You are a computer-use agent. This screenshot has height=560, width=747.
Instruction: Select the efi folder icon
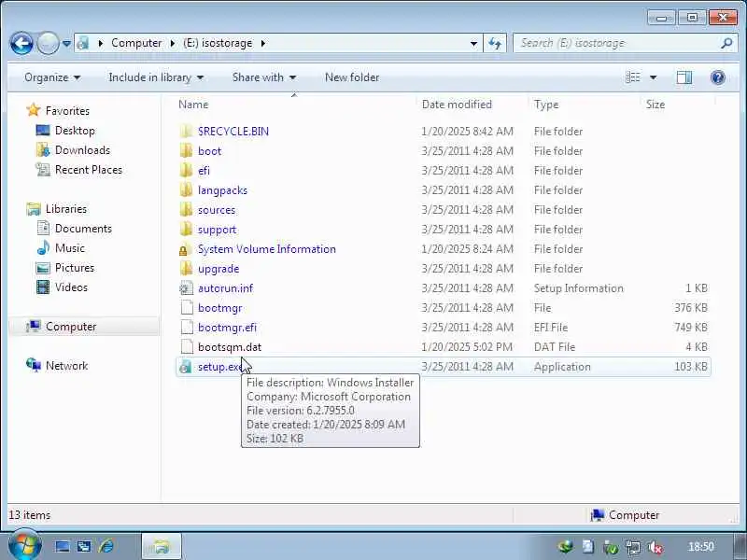[186, 171]
